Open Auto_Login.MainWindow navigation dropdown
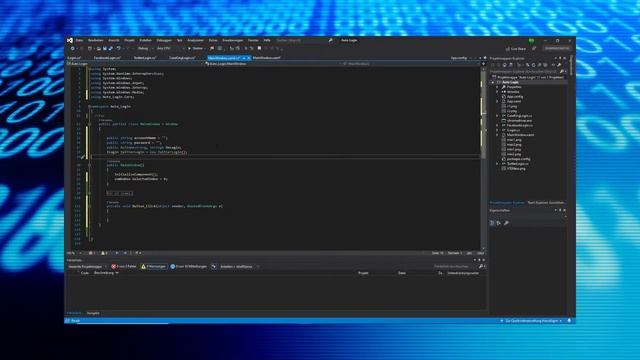The height and width of the screenshot is (360, 640). point(271,64)
